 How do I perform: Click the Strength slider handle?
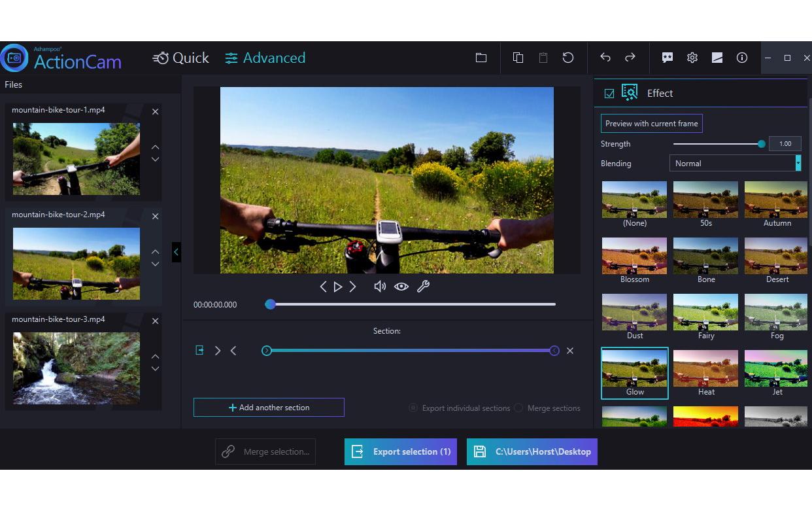(x=761, y=144)
